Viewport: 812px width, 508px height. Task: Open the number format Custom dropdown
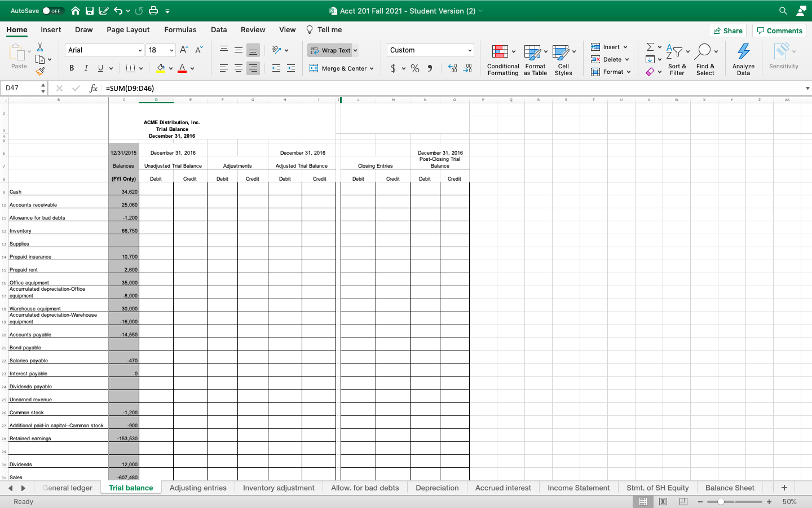pos(470,50)
